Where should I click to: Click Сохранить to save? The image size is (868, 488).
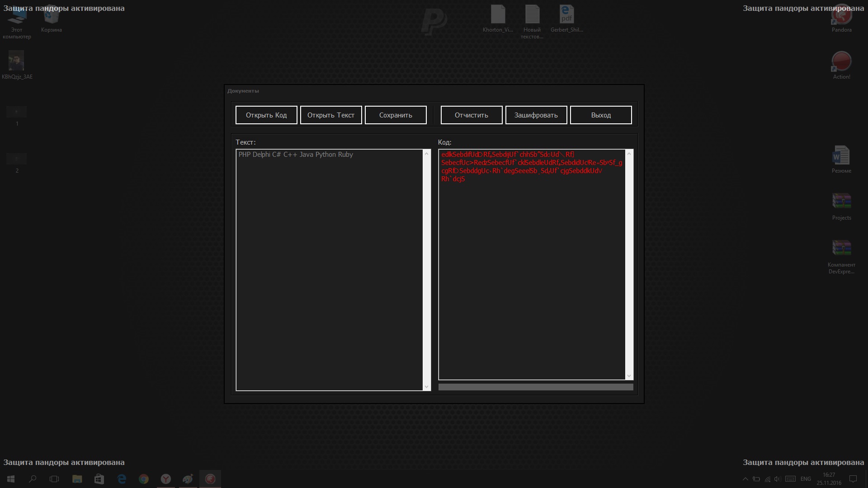tap(396, 115)
